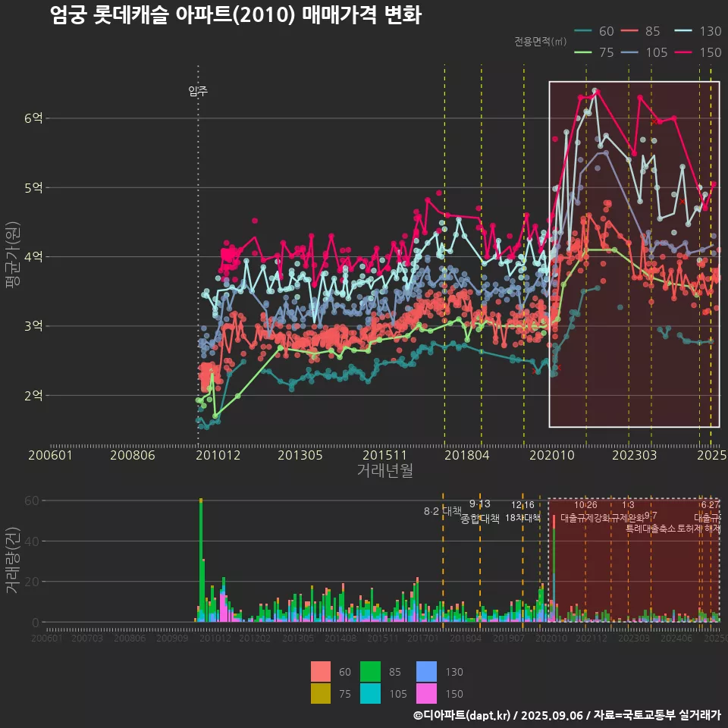Click the 202010 price chart x-axis label
Image resolution: width=728 pixels, height=728 pixels.
pos(552,455)
